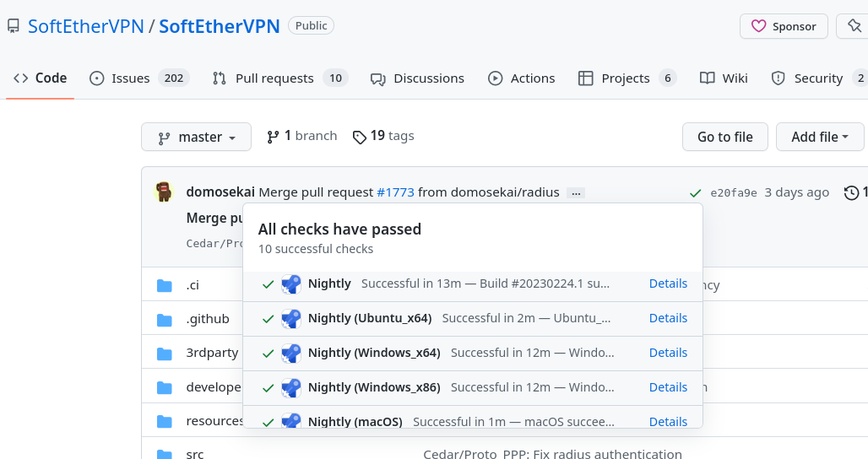This screenshot has width=868, height=459.
Task: Click the Sponsor button
Action: [784, 26]
